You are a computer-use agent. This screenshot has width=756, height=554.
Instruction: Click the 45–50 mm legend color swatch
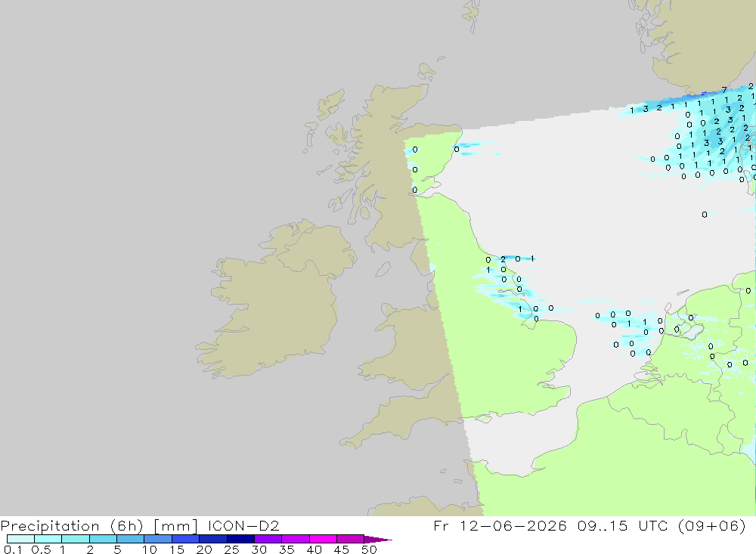tap(351, 539)
